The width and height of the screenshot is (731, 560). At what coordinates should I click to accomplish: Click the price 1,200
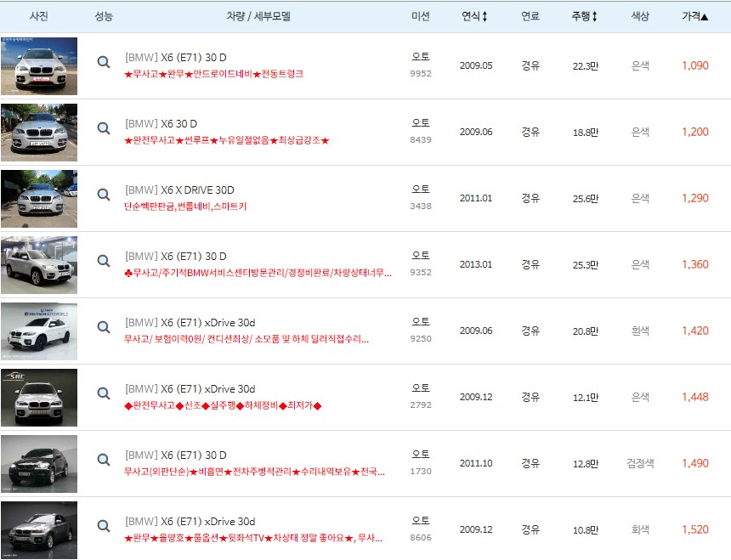tap(695, 132)
